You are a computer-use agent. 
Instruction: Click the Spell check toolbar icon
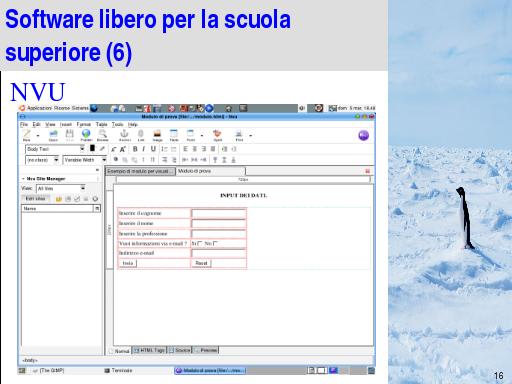pyautogui.click(x=217, y=135)
